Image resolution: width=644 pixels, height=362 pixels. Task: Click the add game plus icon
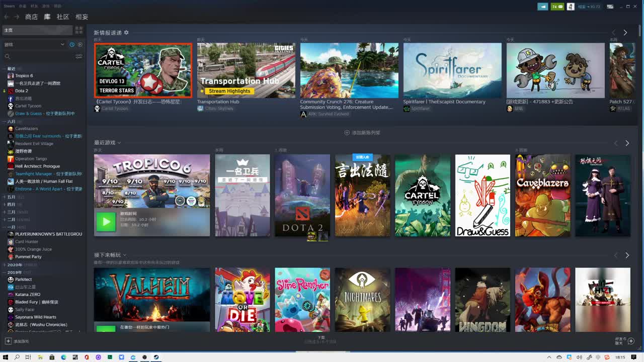[8, 341]
